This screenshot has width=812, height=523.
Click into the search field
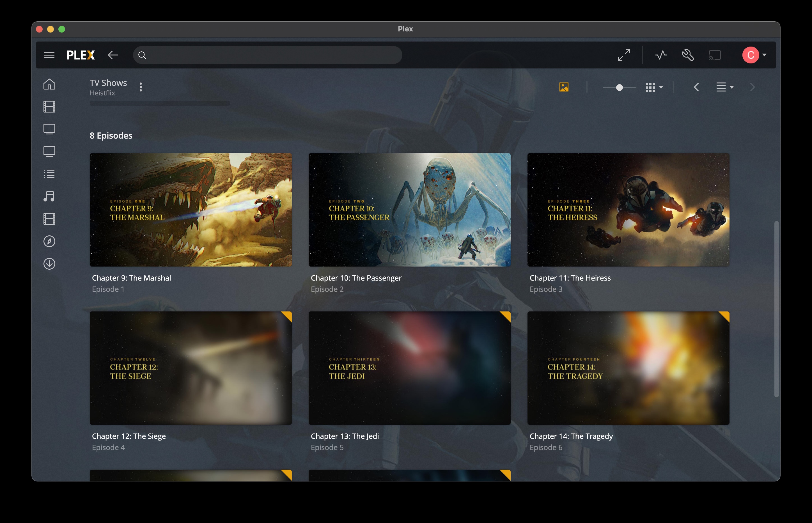tap(268, 55)
